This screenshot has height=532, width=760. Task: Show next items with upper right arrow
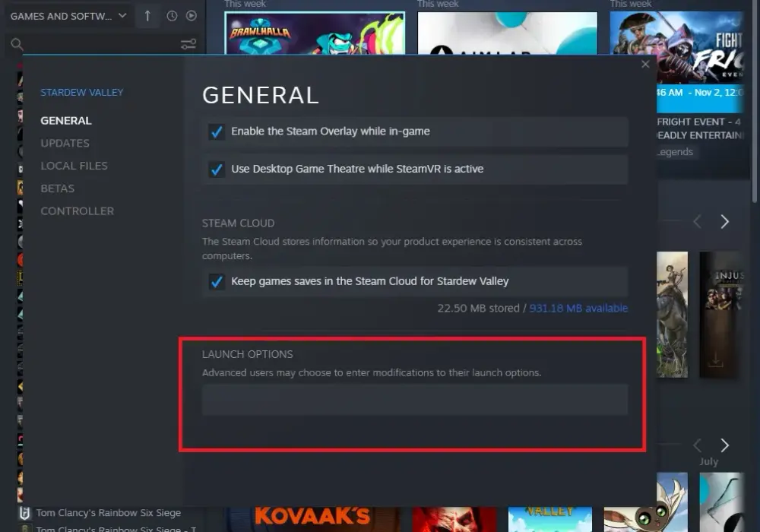click(724, 221)
